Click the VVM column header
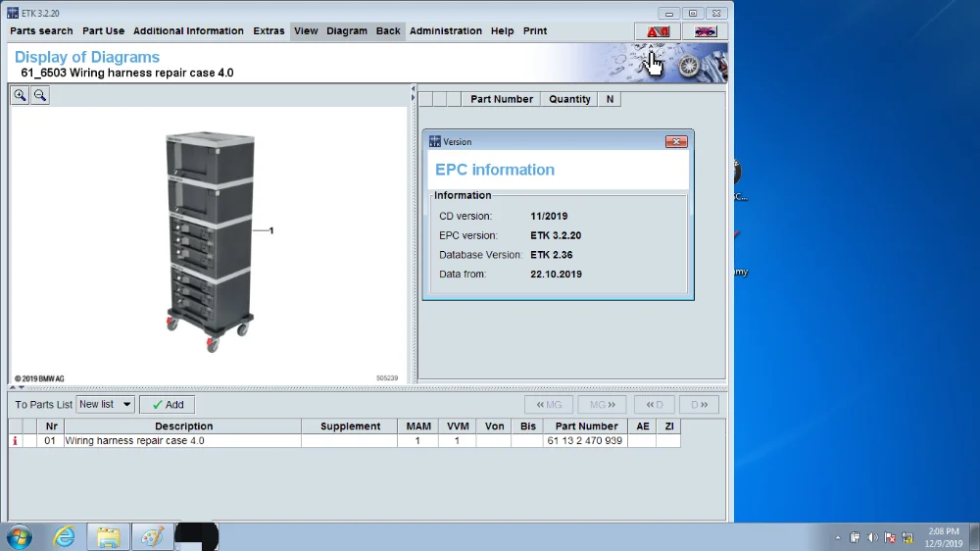The image size is (980, 551). (458, 426)
